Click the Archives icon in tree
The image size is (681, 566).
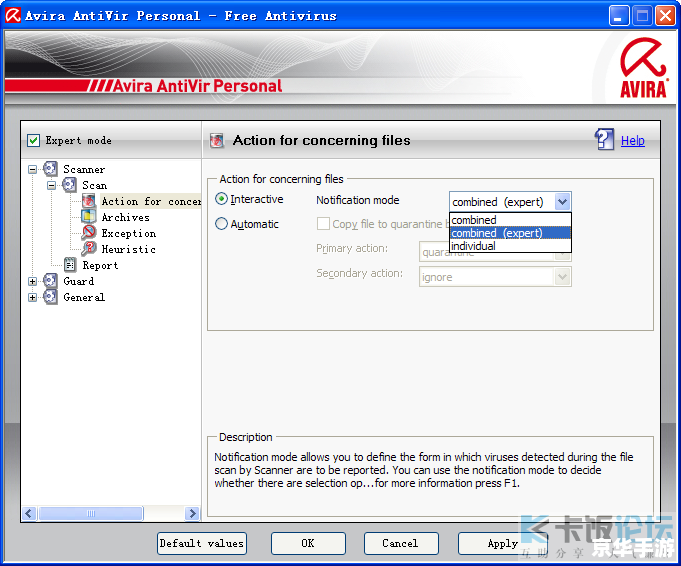89,217
